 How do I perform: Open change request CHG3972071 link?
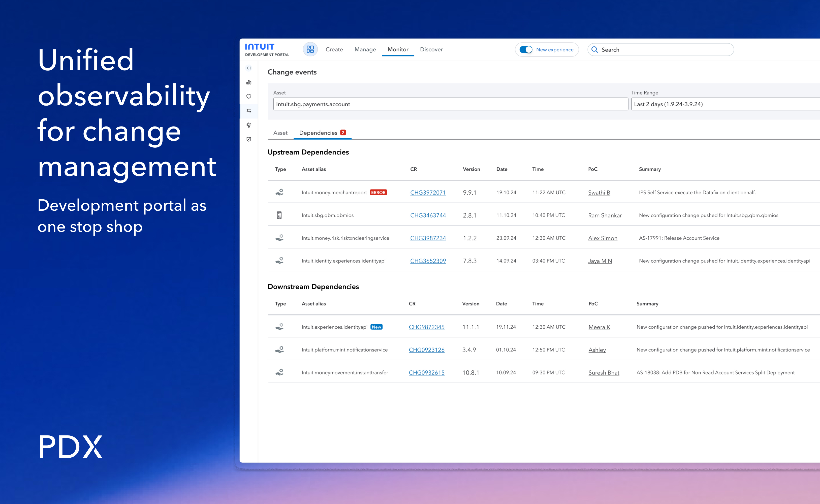pyautogui.click(x=428, y=193)
